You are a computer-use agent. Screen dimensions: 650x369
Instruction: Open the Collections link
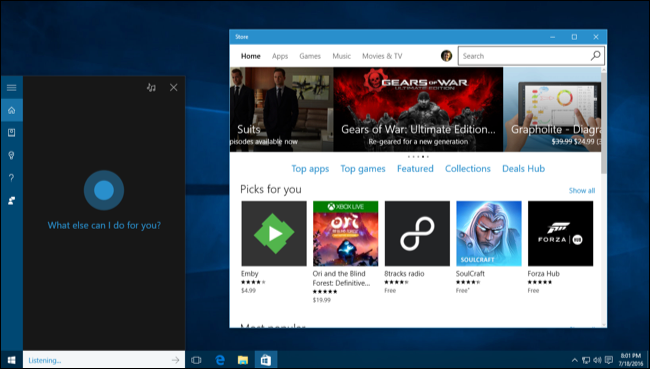coord(468,169)
